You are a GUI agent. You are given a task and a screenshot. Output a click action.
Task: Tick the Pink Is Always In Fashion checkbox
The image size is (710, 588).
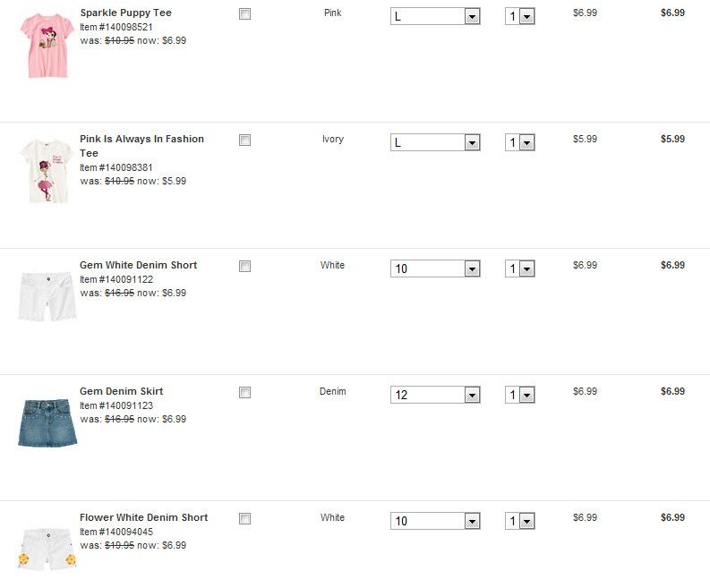pos(245,141)
